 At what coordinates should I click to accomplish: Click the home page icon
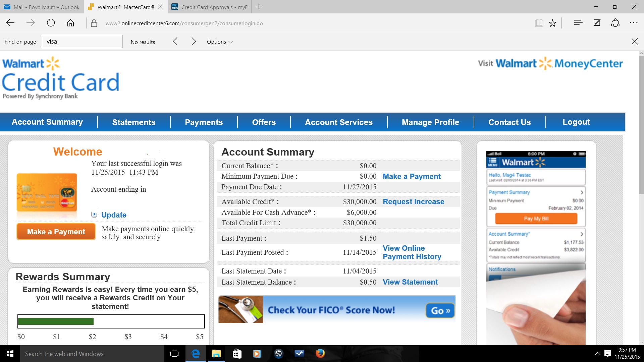tap(70, 23)
